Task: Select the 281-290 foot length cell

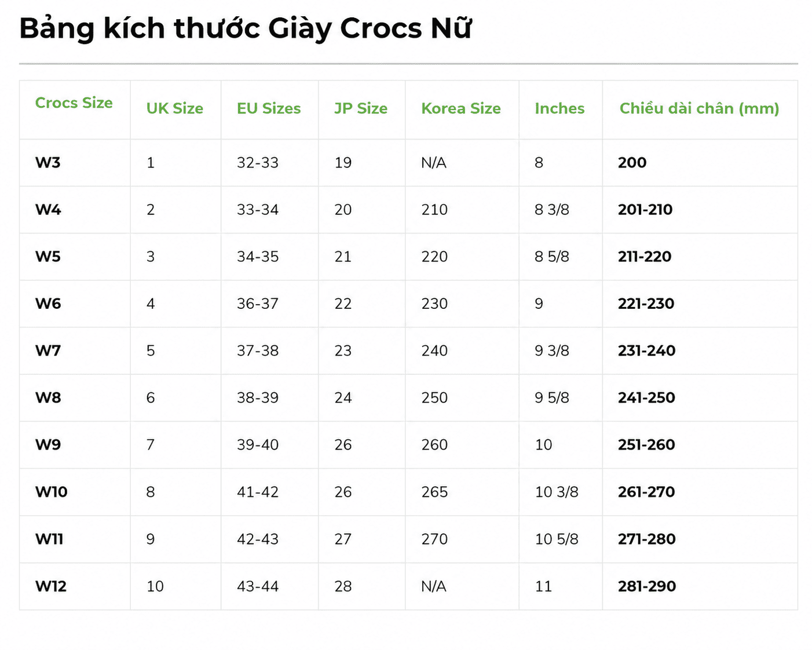Action: point(647,586)
